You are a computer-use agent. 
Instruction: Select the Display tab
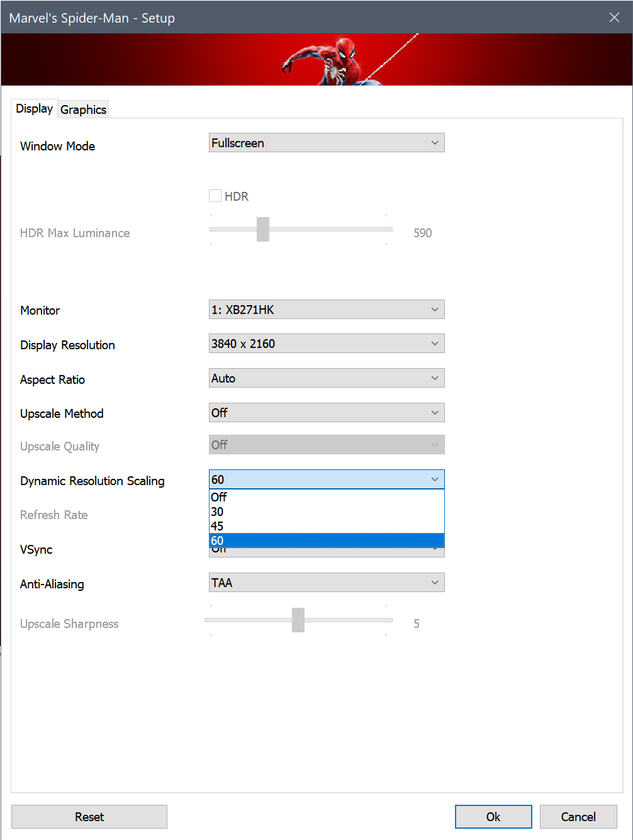[x=35, y=108]
